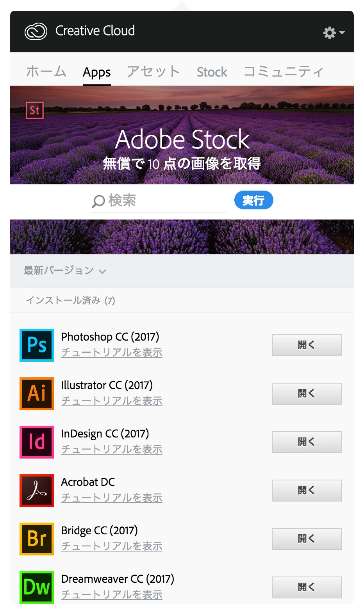Click the Adobe Stock St badge icon
Image resolution: width=364 pixels, height=614 pixels.
click(x=34, y=110)
